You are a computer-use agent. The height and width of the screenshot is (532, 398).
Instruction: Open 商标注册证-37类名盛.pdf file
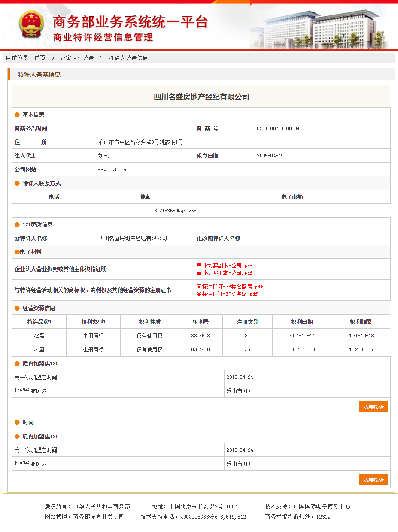tap(227, 294)
